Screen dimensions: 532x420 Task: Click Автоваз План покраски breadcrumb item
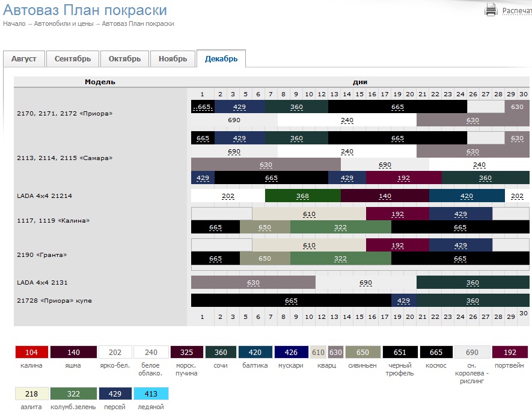tap(138, 23)
